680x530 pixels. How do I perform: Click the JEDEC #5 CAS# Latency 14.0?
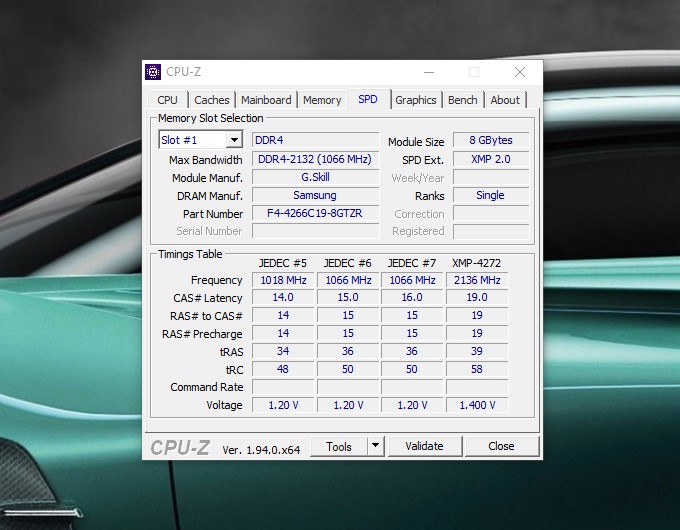point(283,298)
